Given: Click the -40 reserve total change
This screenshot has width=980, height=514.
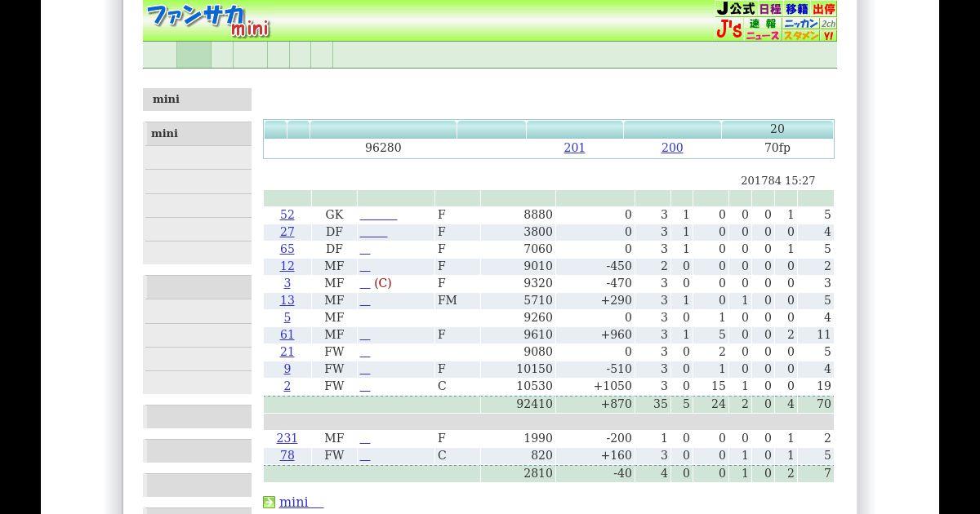Looking at the screenshot, I should [x=622, y=473].
